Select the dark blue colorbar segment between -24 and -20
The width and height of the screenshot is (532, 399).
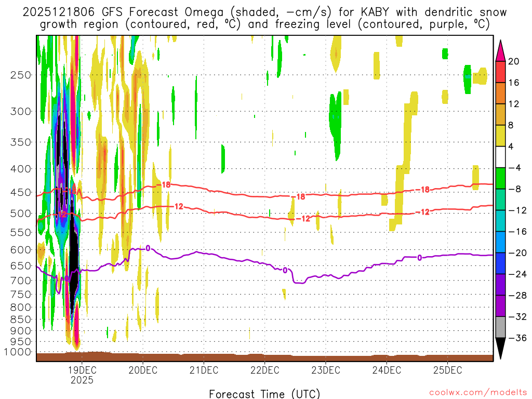[501, 263]
